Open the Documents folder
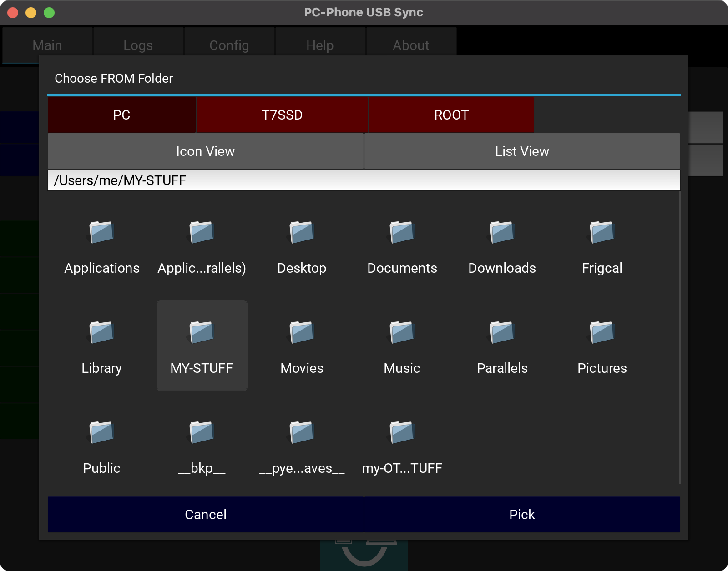Image resolution: width=728 pixels, height=571 pixels. pyautogui.click(x=402, y=233)
